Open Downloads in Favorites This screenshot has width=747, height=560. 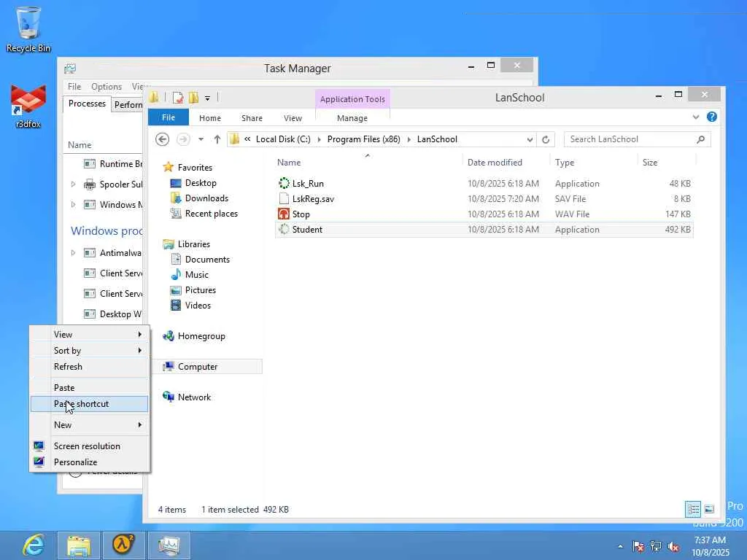pos(206,198)
